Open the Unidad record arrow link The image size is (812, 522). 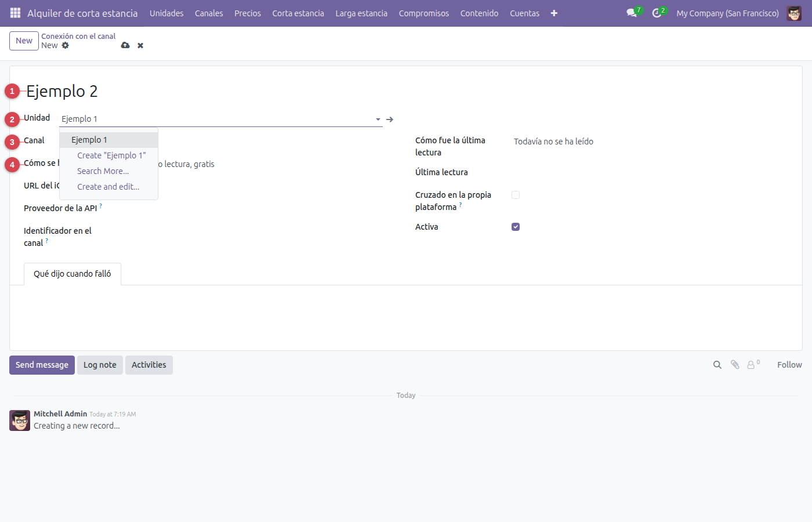390,119
